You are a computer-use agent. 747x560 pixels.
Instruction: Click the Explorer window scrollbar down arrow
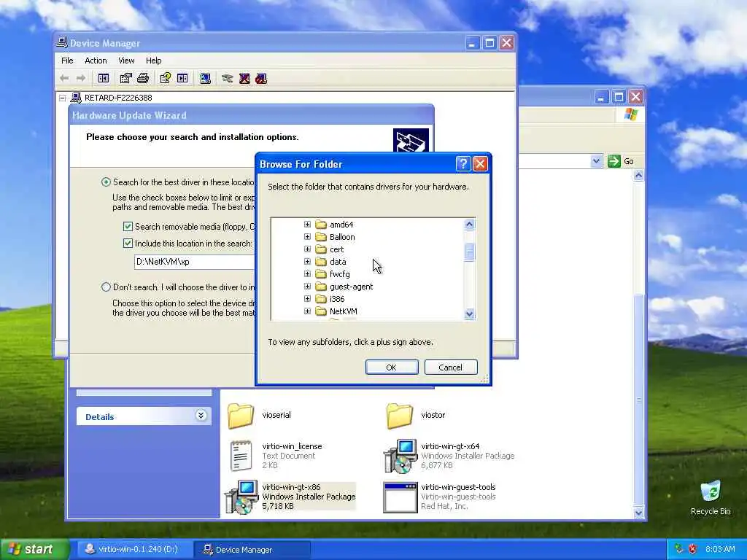click(638, 513)
